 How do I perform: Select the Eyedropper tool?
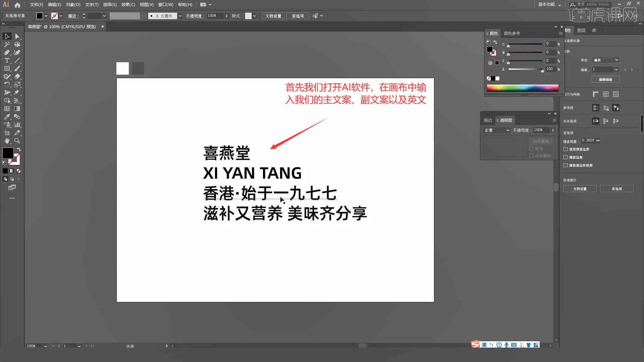tap(7, 117)
